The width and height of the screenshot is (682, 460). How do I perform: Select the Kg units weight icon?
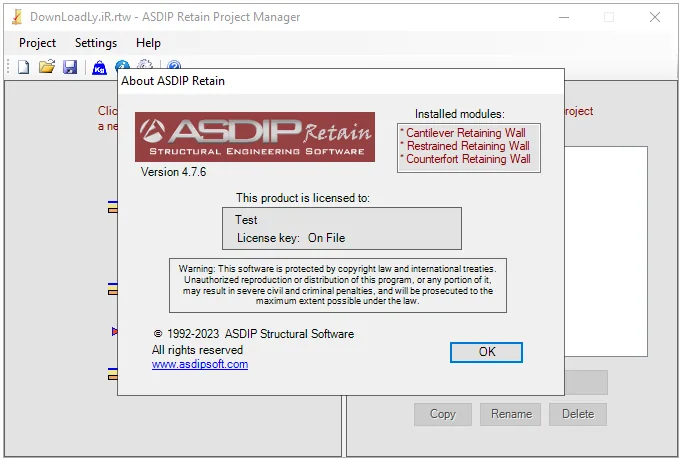coord(100,67)
